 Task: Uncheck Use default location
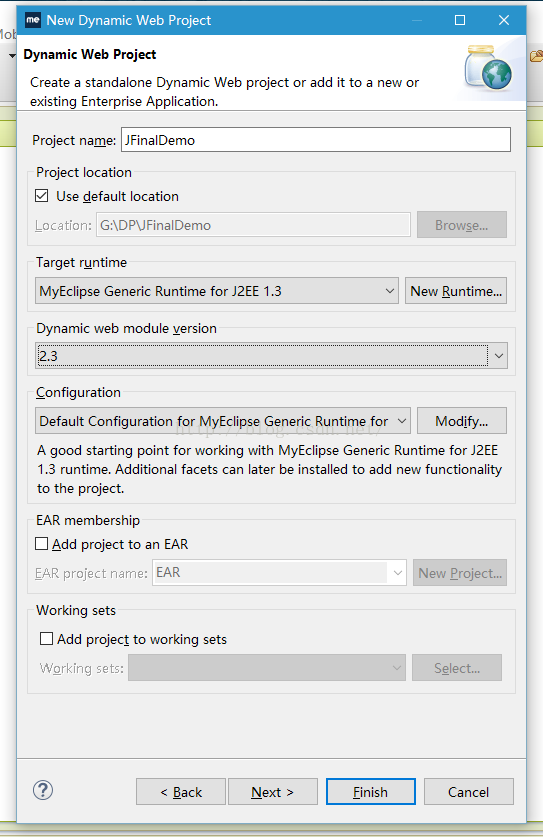42,196
